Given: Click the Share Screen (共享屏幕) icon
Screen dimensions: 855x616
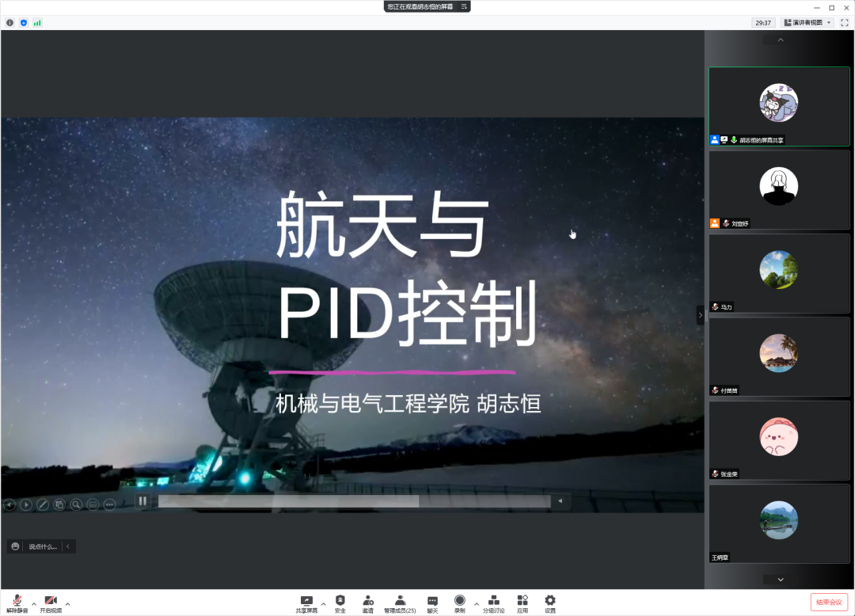Looking at the screenshot, I should [x=306, y=602].
